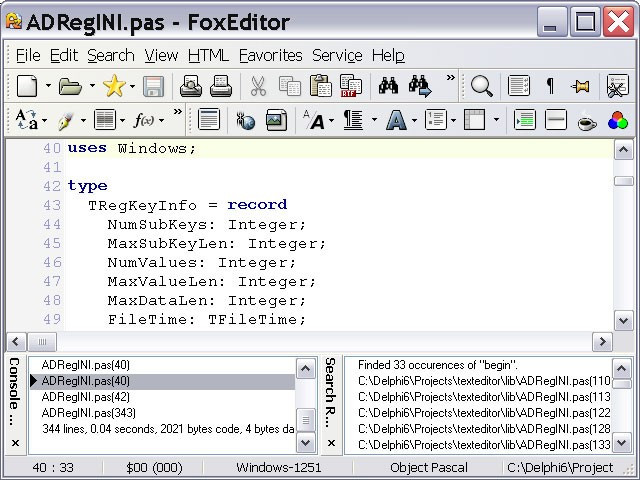Image resolution: width=640 pixels, height=480 pixels.
Task: Select console entry ADRegINI.pas(343)
Action: 89,413
